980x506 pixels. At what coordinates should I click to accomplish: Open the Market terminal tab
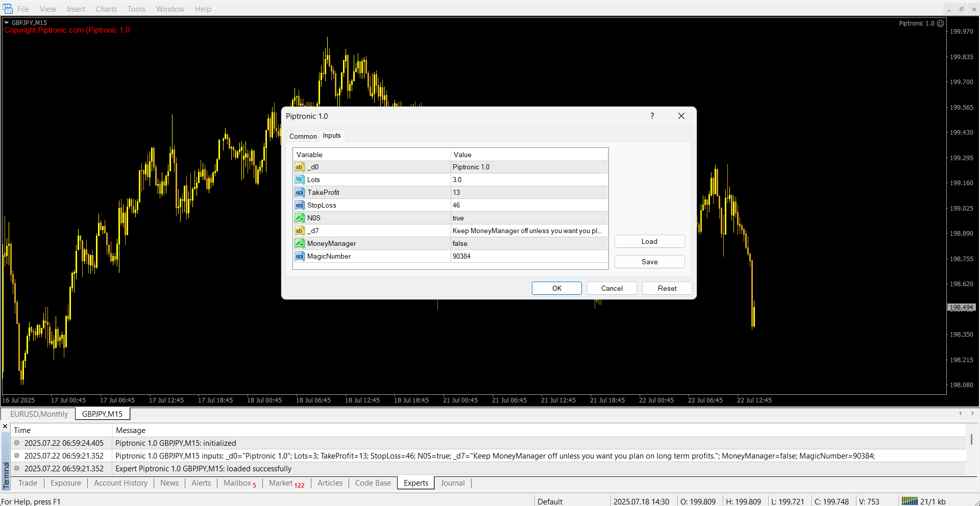[x=286, y=483]
